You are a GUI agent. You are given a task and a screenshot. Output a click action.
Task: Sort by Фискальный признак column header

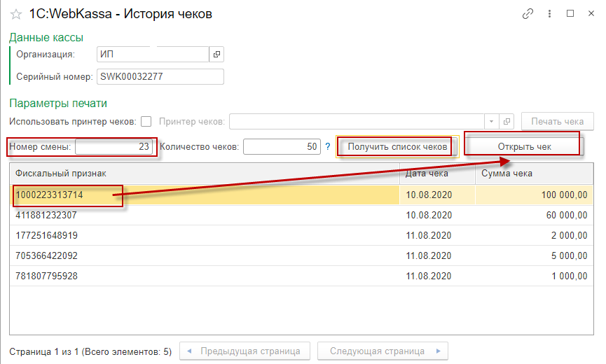click(x=205, y=174)
